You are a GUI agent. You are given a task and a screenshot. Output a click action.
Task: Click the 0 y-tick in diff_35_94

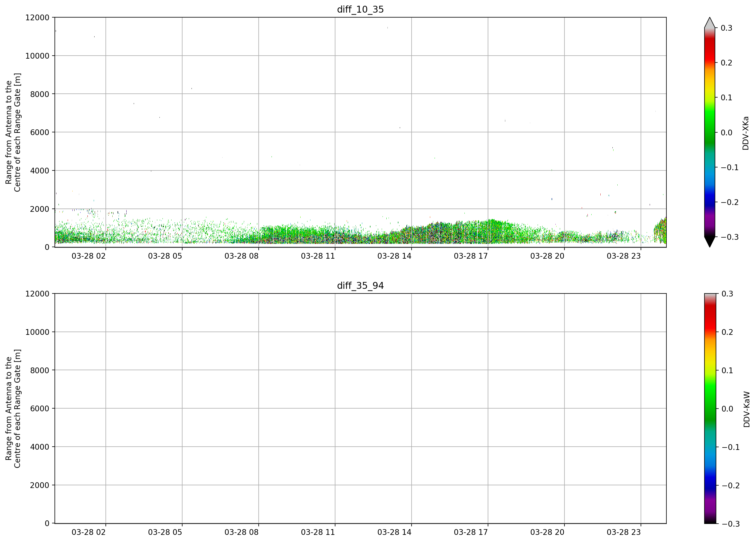coord(47,524)
